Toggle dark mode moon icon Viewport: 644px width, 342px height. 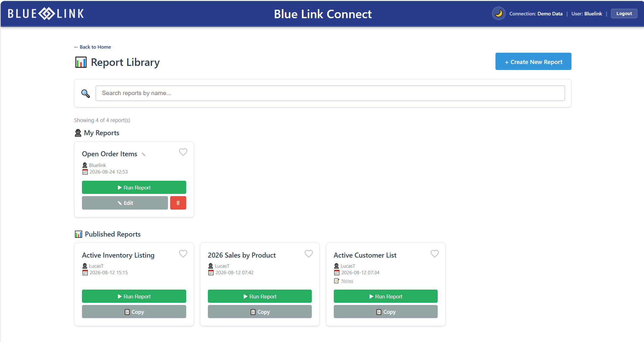pyautogui.click(x=499, y=13)
